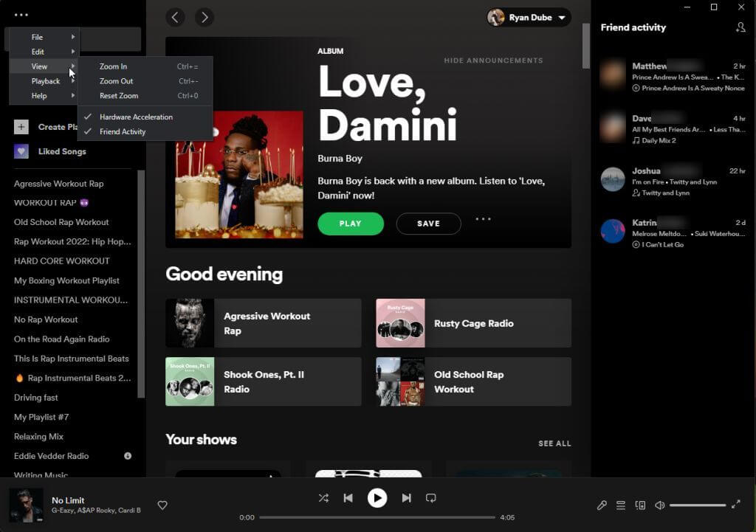Expand the Playback submenu
756x532 pixels.
coord(46,81)
